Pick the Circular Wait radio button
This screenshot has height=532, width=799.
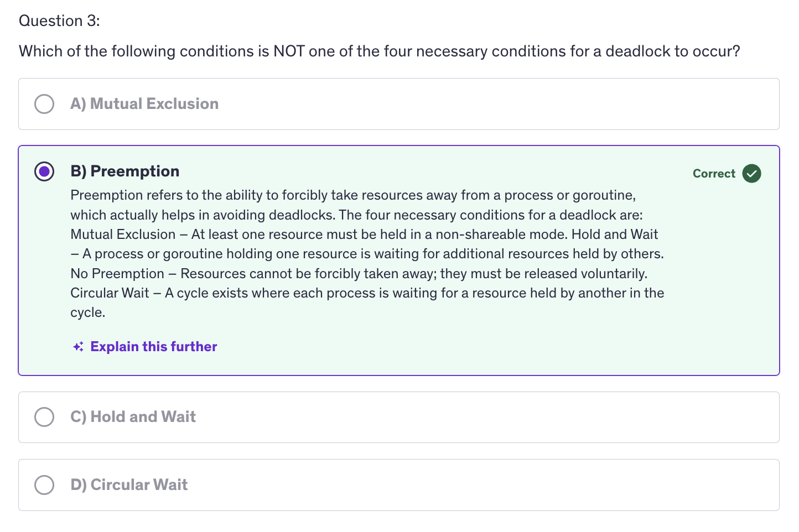(44, 485)
